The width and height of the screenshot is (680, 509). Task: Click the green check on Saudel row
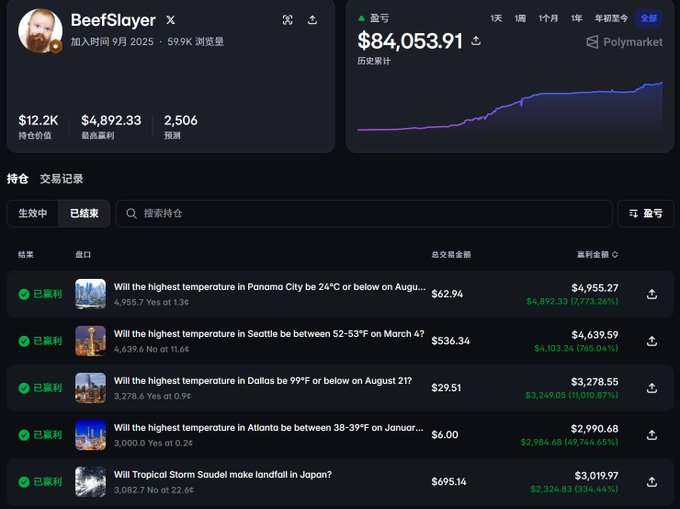pyautogui.click(x=24, y=482)
